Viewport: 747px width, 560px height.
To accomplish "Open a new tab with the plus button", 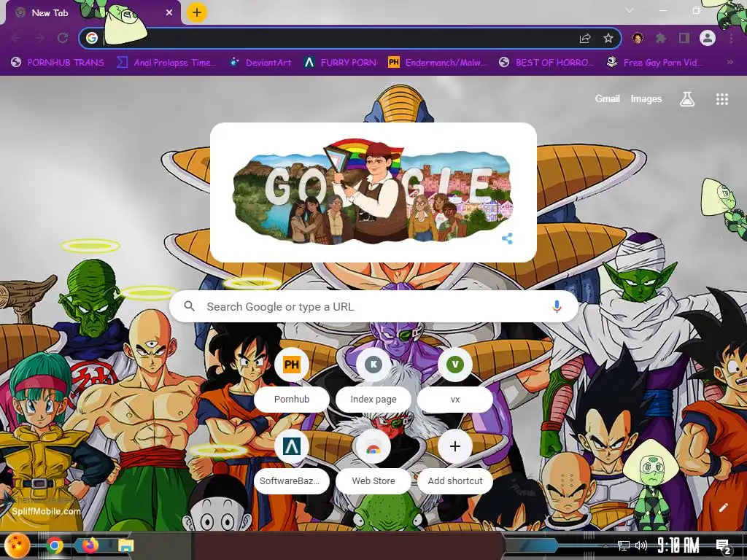I will pyautogui.click(x=197, y=12).
